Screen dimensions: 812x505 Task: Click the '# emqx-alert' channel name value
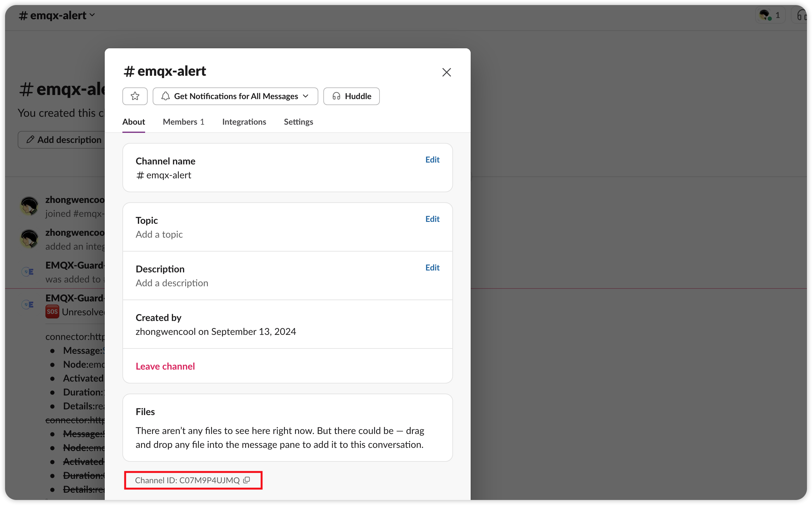[x=163, y=175]
